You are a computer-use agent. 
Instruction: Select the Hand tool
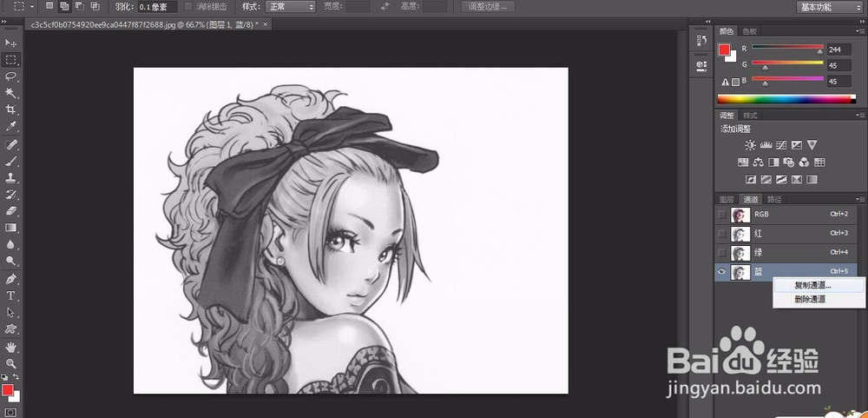(10, 348)
